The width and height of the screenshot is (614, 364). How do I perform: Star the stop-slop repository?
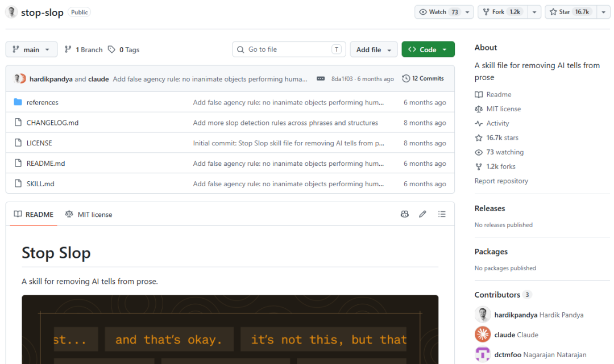[x=571, y=12]
